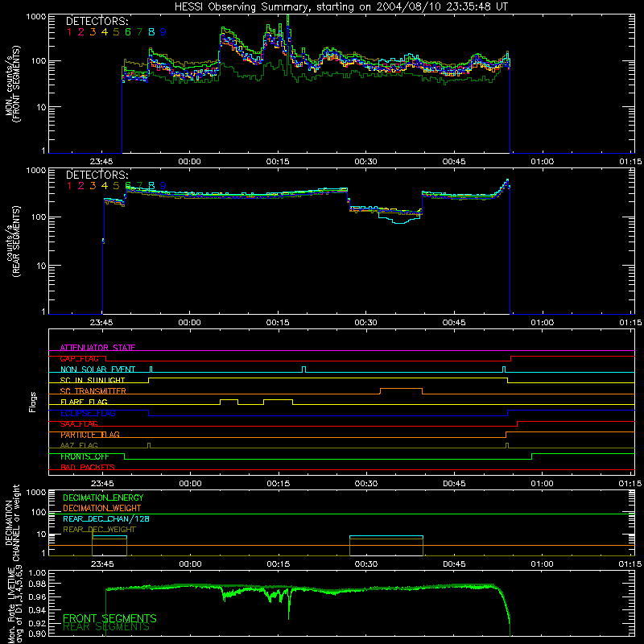Viewport: 644px width, 644px height.
Task: Click the 0.94 tick on the livetime axis
Action: 37,610
